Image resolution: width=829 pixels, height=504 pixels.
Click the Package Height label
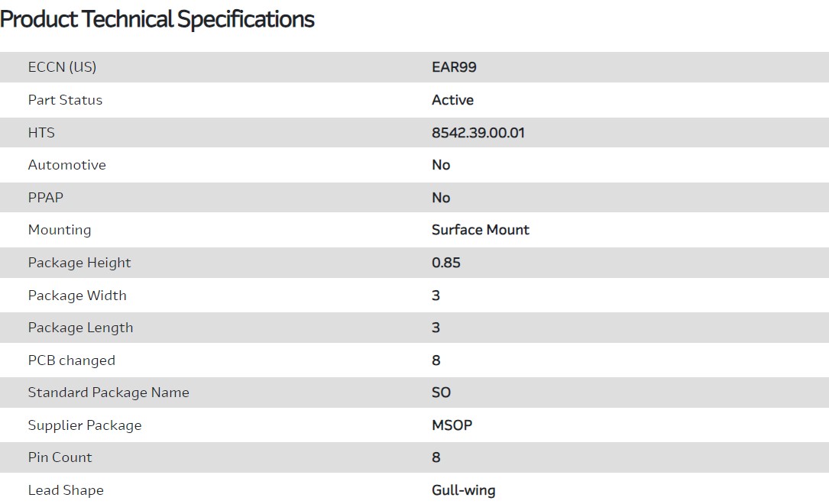pyautogui.click(x=79, y=263)
